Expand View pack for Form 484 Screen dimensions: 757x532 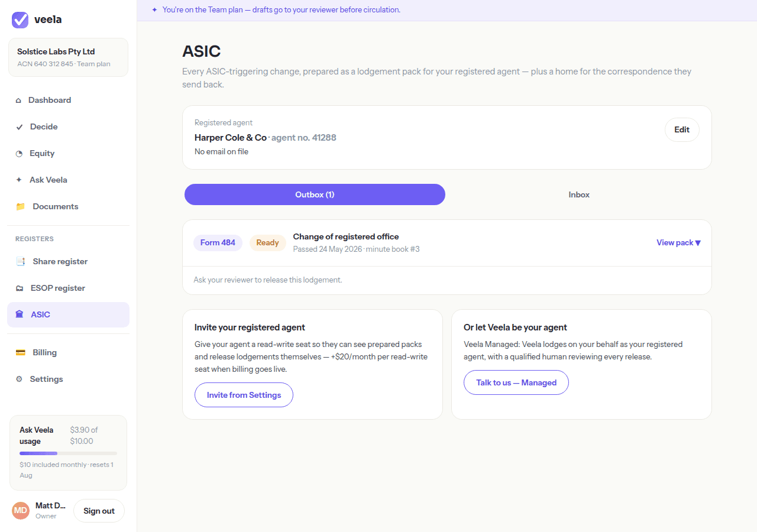[x=678, y=243]
